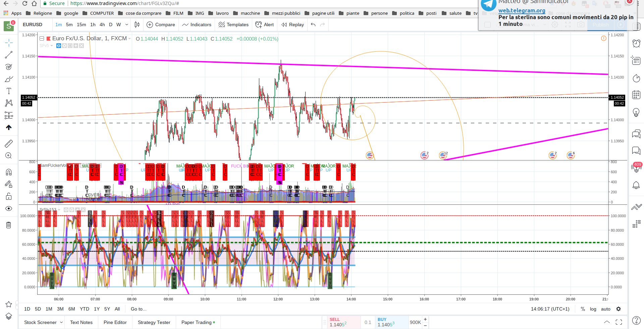Select the 15m timeframe

point(82,25)
